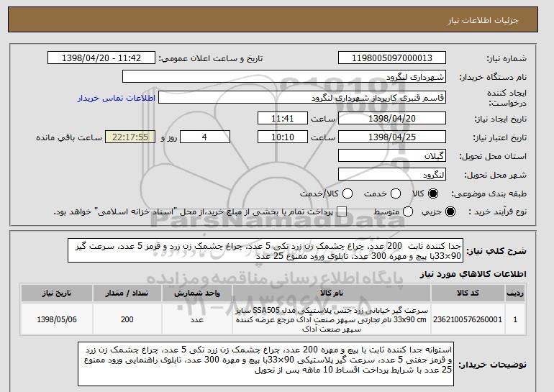The width and height of the screenshot is (554, 392).
Task: Click the شهر محل تحویل label
Action: pyautogui.click(x=495, y=175)
